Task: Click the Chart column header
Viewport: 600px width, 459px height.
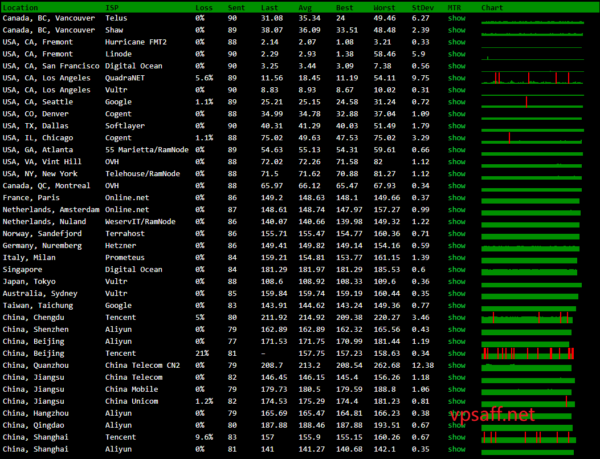Action: click(x=492, y=8)
